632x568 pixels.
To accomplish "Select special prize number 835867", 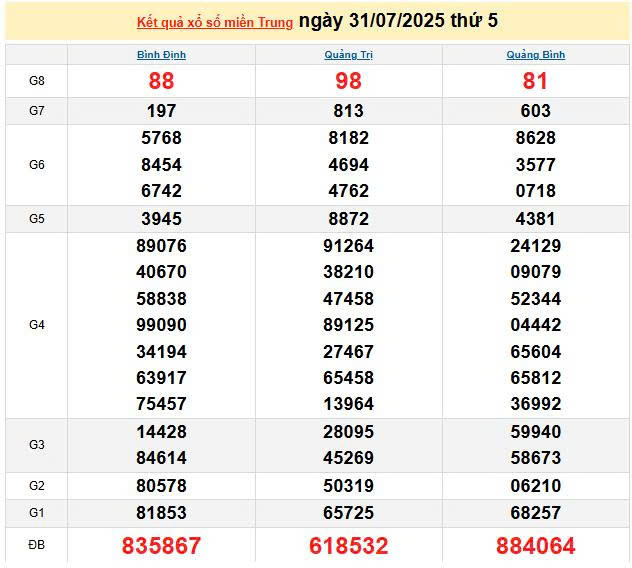I will pyautogui.click(x=161, y=546).
